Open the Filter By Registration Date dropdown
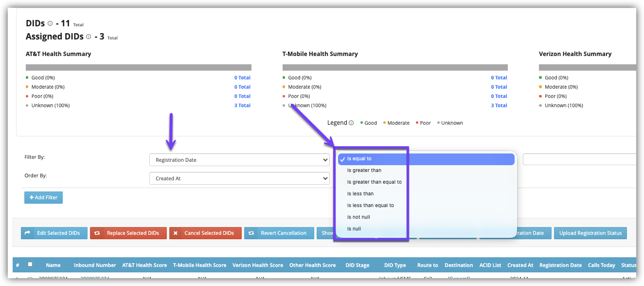Viewport: 644px width, 286px height. (x=239, y=160)
